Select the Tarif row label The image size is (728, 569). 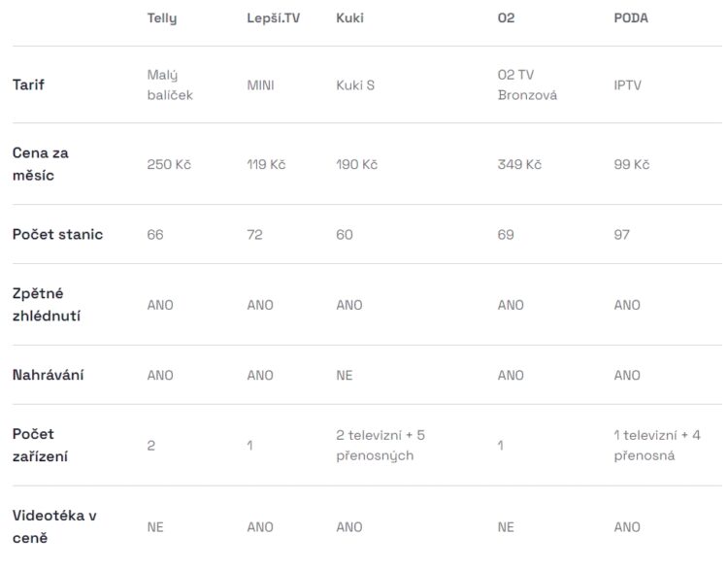pyautogui.click(x=28, y=85)
